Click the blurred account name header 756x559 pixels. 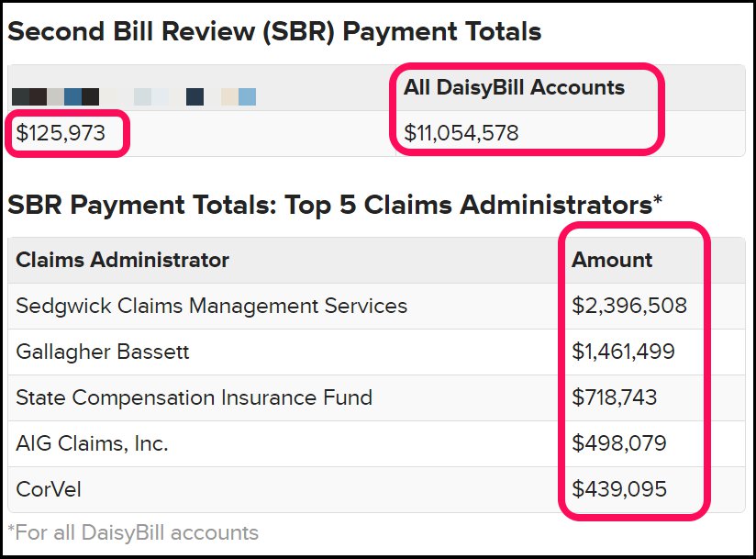tap(134, 97)
